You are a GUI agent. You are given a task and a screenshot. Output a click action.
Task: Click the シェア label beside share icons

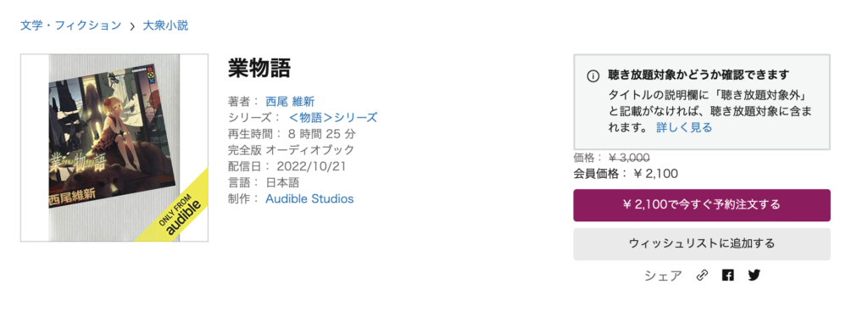coord(663,276)
